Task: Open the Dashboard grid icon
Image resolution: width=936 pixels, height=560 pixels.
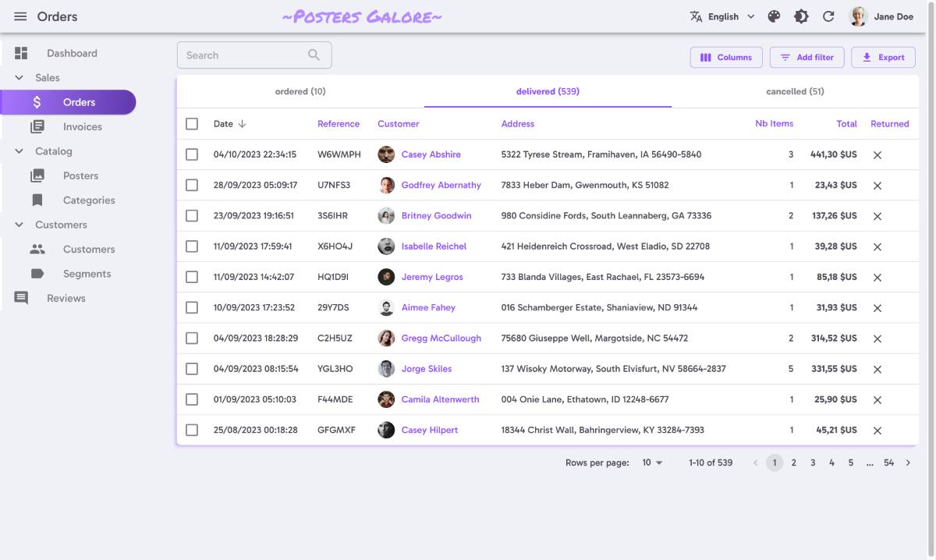Action: pyautogui.click(x=21, y=53)
